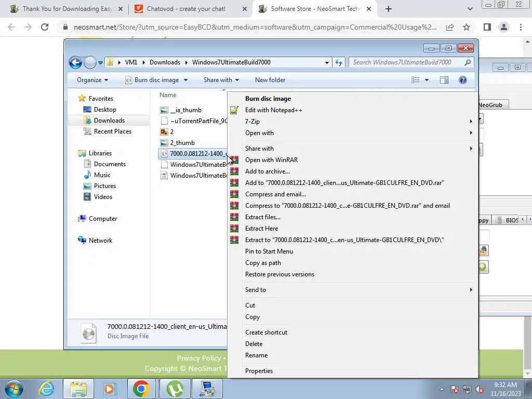
Task: Bookmark page with star icon
Action: point(467,27)
